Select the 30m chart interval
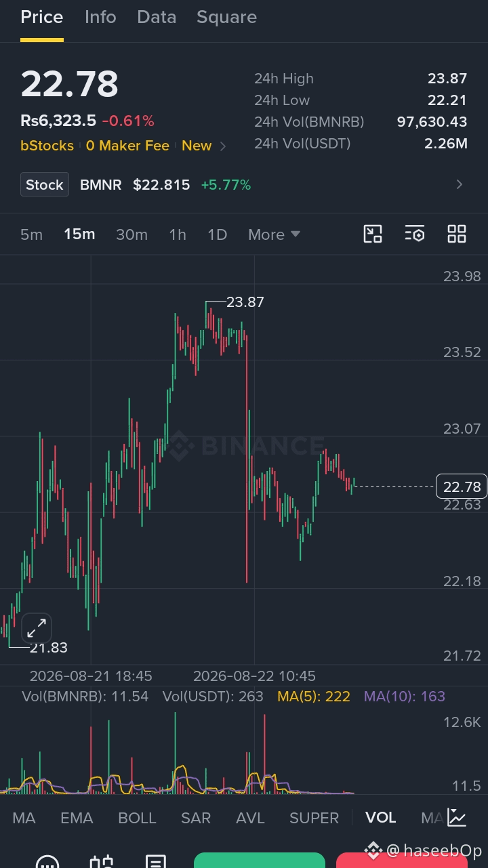Viewport: 488px width, 868px height. pyautogui.click(x=131, y=234)
